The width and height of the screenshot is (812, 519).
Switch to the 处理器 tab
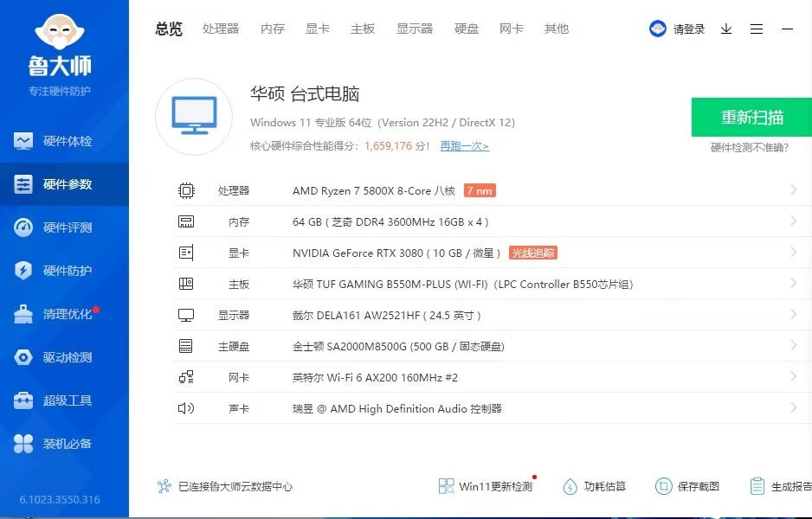[x=221, y=29]
